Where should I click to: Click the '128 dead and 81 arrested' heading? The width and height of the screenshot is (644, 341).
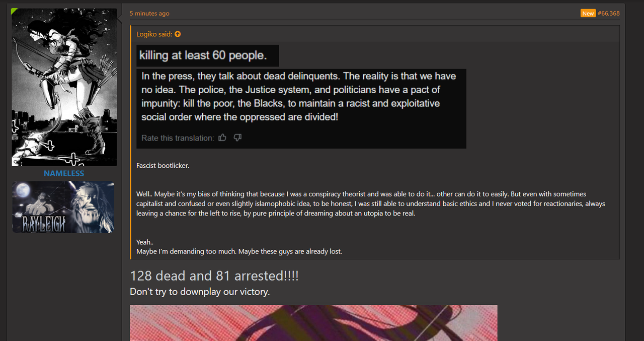(x=214, y=276)
